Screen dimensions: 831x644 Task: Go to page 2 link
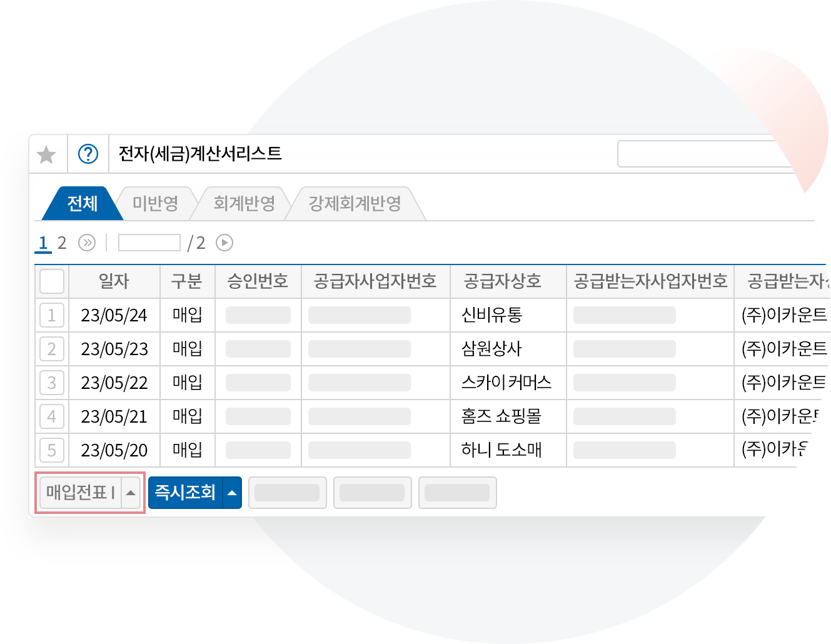(x=62, y=243)
